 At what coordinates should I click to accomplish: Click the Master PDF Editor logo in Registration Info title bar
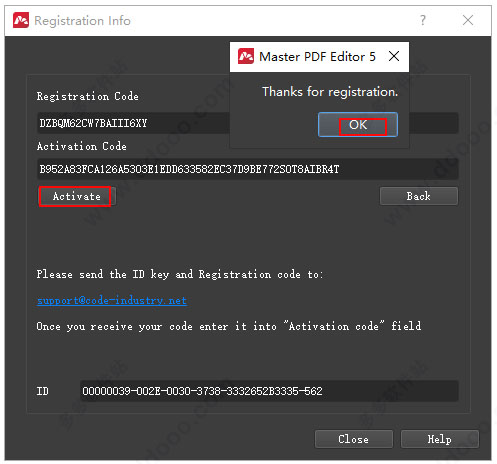[21, 20]
